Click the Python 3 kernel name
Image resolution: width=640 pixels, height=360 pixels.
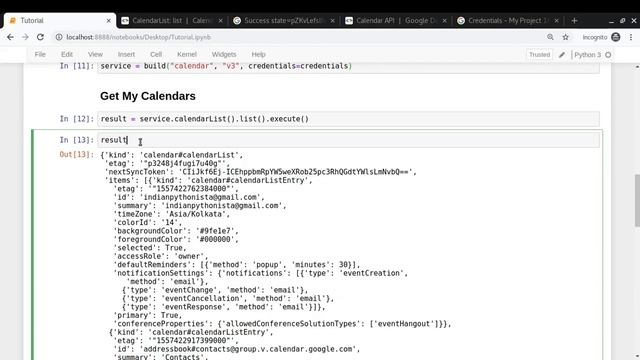(x=587, y=55)
